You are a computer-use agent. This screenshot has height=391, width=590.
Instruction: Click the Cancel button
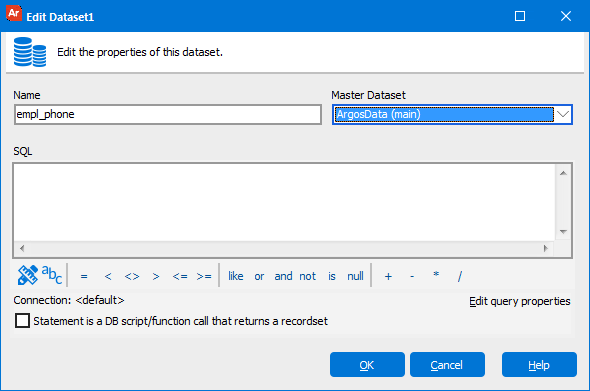(447, 365)
